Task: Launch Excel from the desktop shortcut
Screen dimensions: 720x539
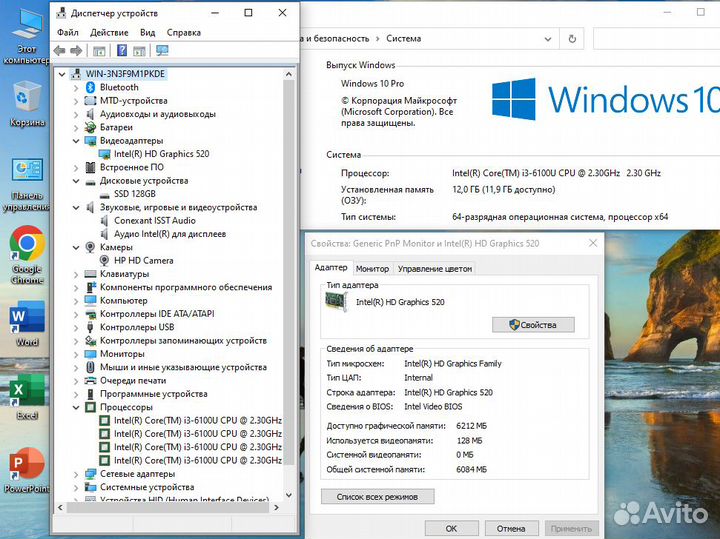Action: pyautogui.click(x=27, y=397)
